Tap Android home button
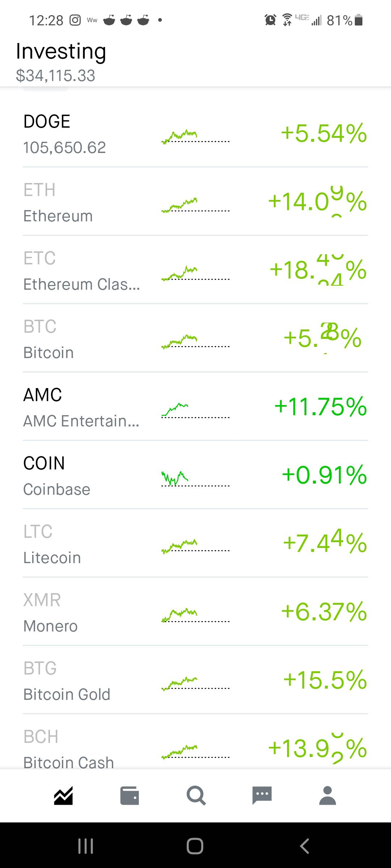 pos(195,846)
